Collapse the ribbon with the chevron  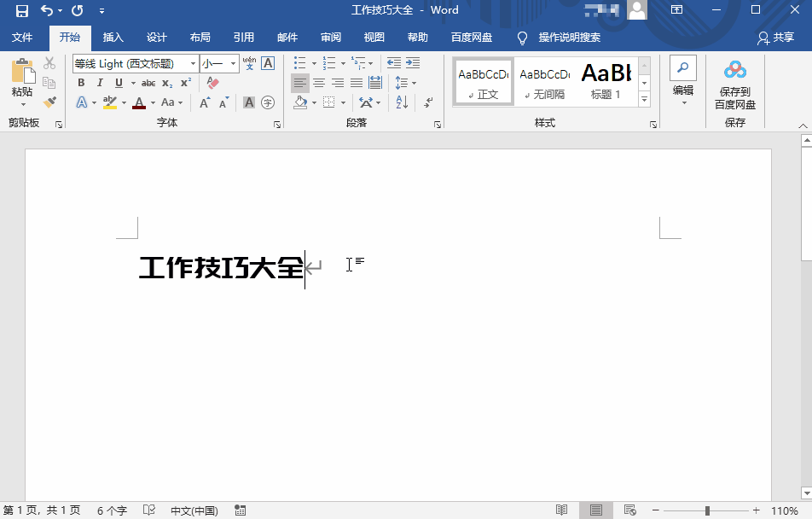click(x=803, y=125)
